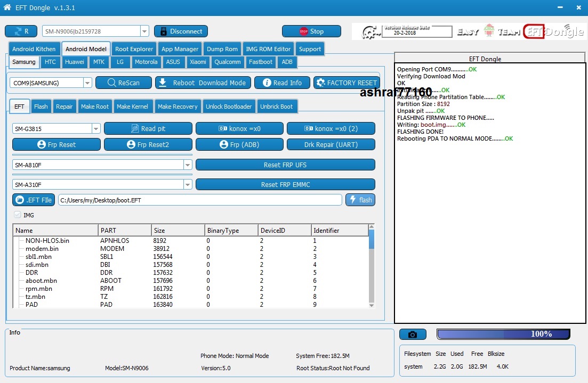588x383 pixels.
Task: Toggle the IMG checkbox
Action: pyautogui.click(x=17, y=215)
